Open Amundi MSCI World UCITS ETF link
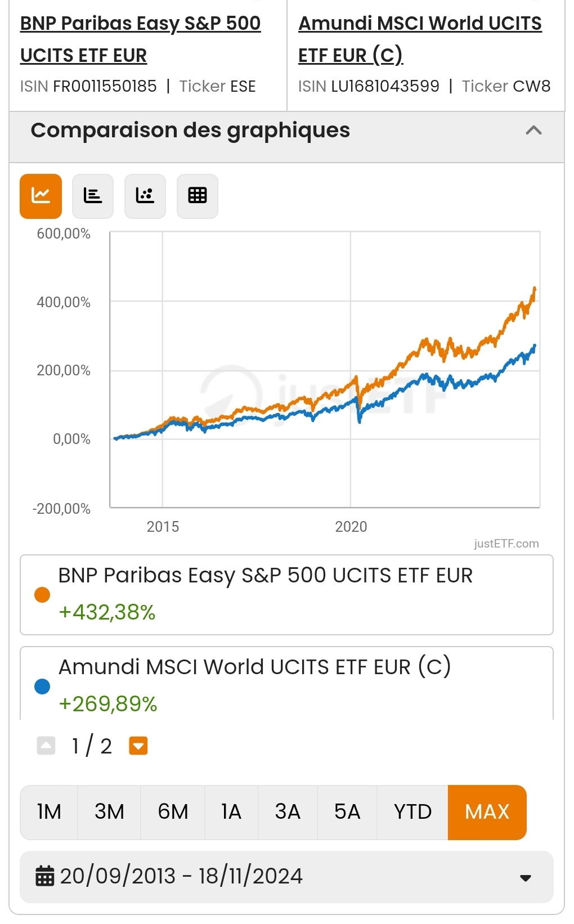Image resolution: width=574 pixels, height=924 pixels. (419, 39)
